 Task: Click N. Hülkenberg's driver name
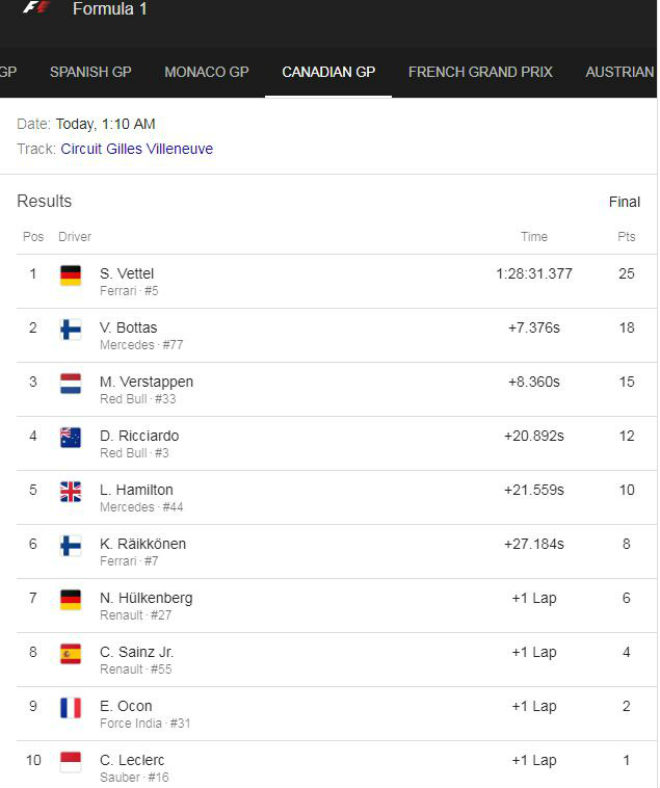pyautogui.click(x=146, y=597)
